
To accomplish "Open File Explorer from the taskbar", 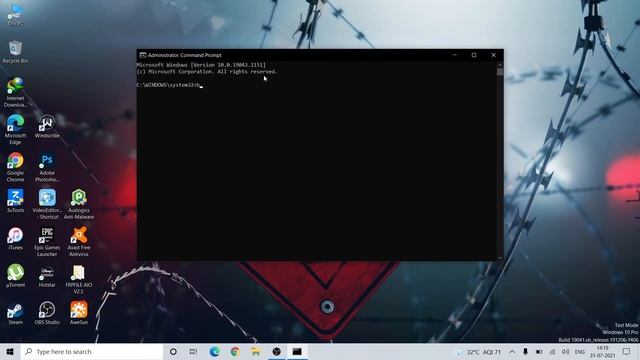I will click(256, 351).
